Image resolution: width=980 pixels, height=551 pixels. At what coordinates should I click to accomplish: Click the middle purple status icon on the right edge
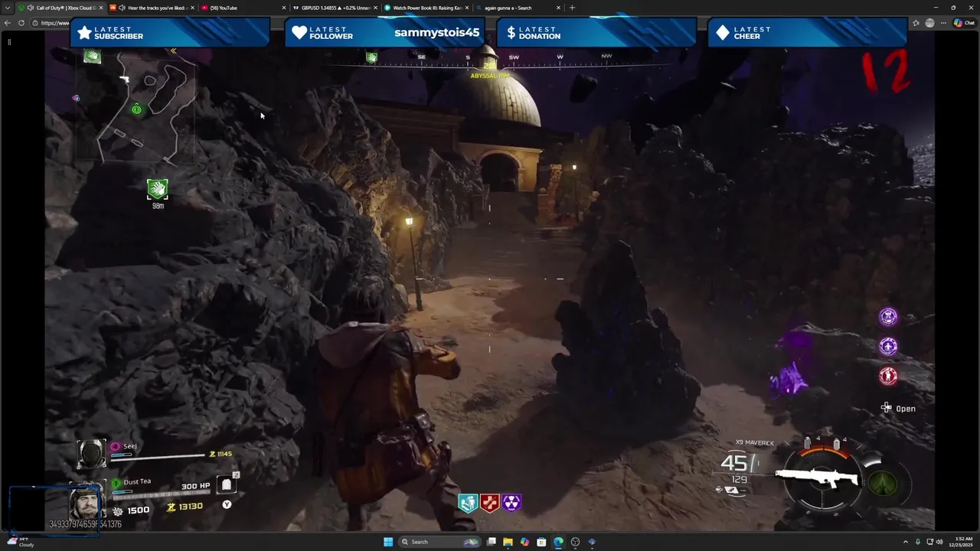(x=887, y=346)
